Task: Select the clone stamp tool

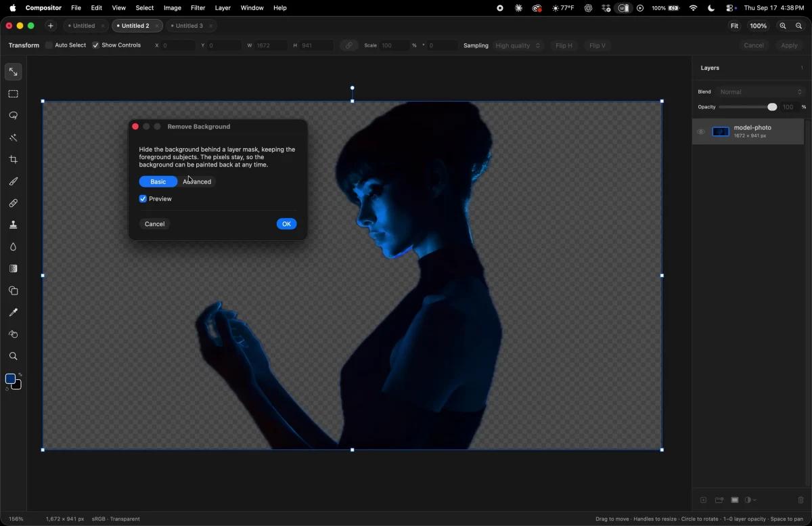Action: pyautogui.click(x=13, y=225)
